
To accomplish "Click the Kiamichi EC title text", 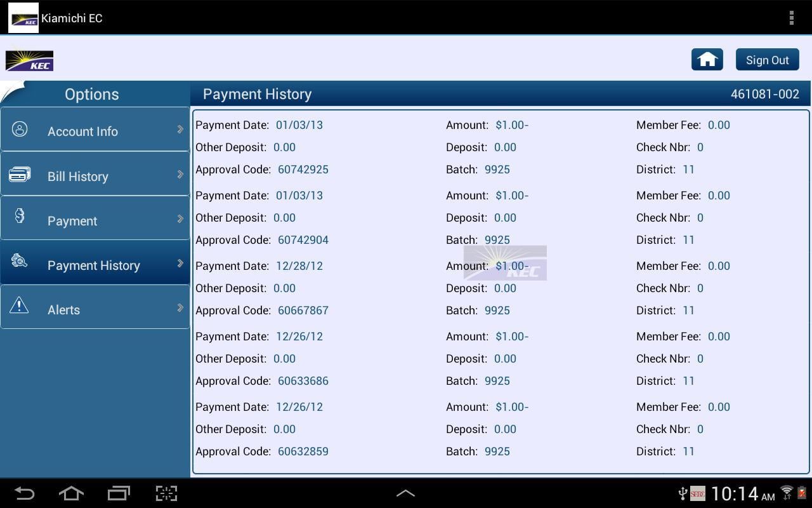I will [72, 18].
